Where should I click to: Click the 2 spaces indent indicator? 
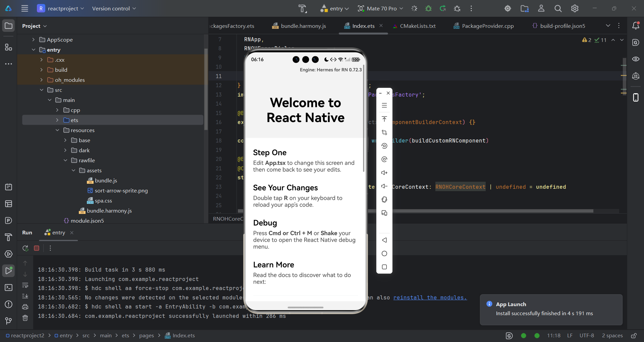click(x=612, y=336)
